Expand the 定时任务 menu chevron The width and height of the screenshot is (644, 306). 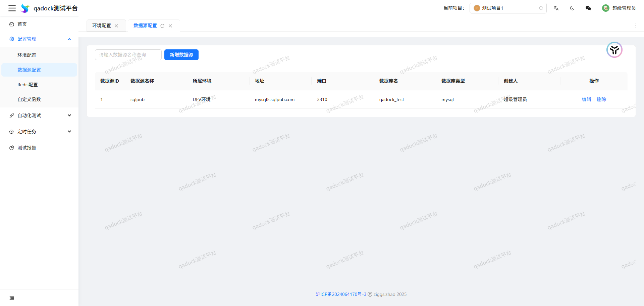[69, 132]
